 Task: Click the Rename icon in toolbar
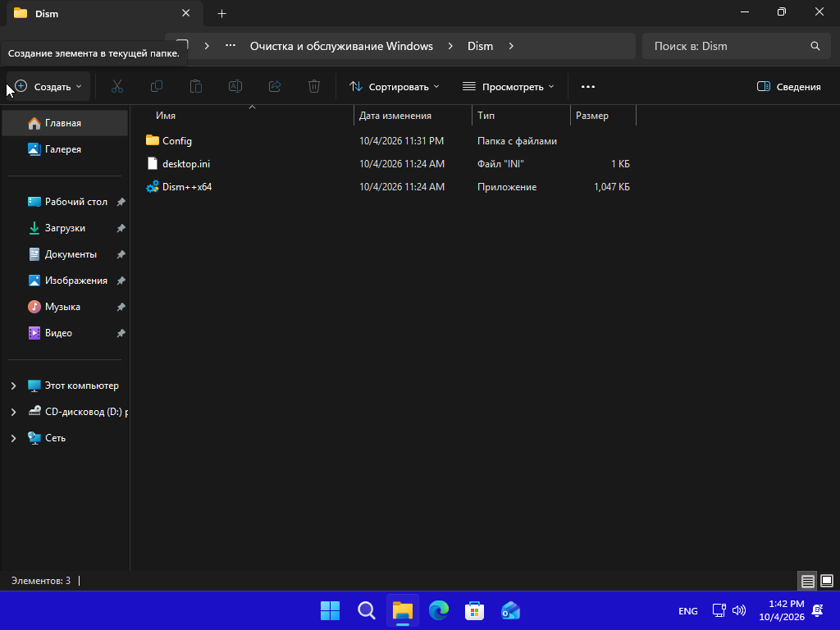coord(235,86)
